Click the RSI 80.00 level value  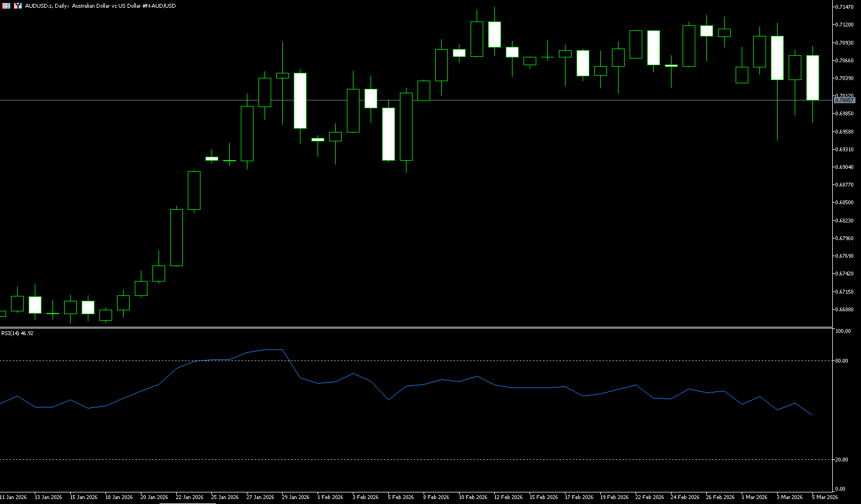pyautogui.click(x=843, y=361)
